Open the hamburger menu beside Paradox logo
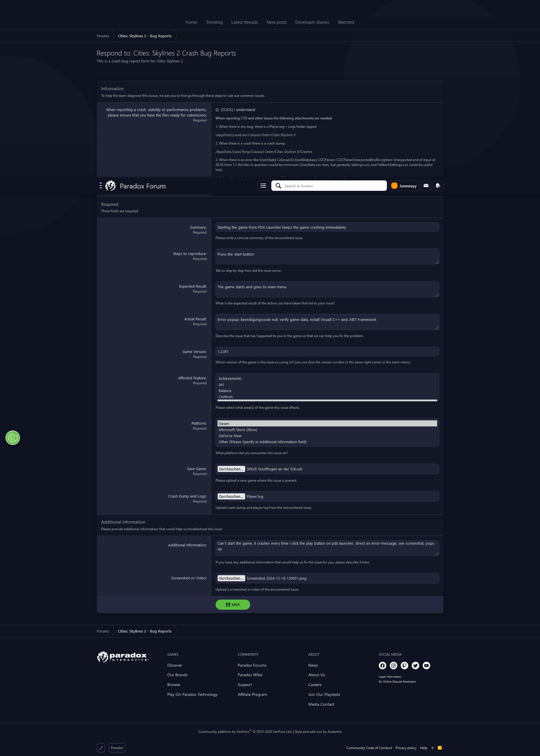 point(101,186)
